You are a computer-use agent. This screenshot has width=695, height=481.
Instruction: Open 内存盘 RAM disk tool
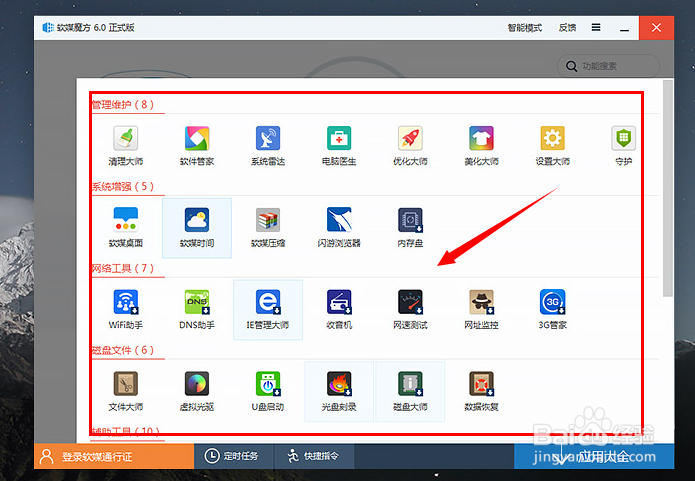410,227
